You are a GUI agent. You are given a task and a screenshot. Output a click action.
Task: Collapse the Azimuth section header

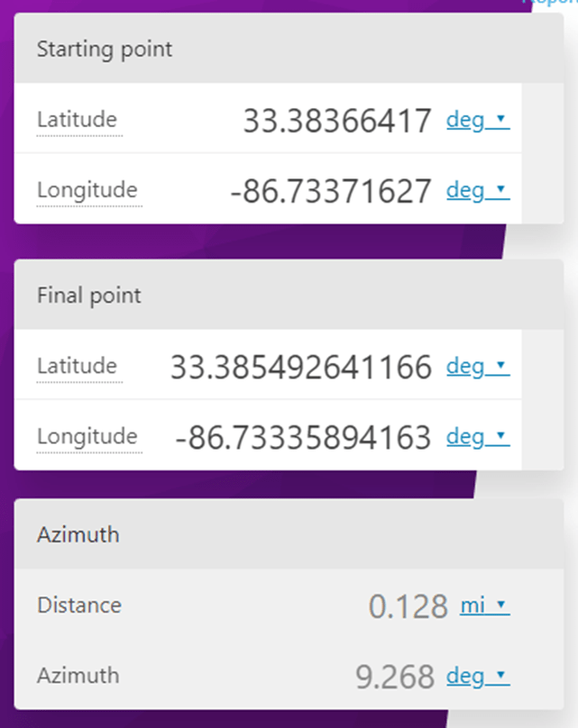point(78,534)
